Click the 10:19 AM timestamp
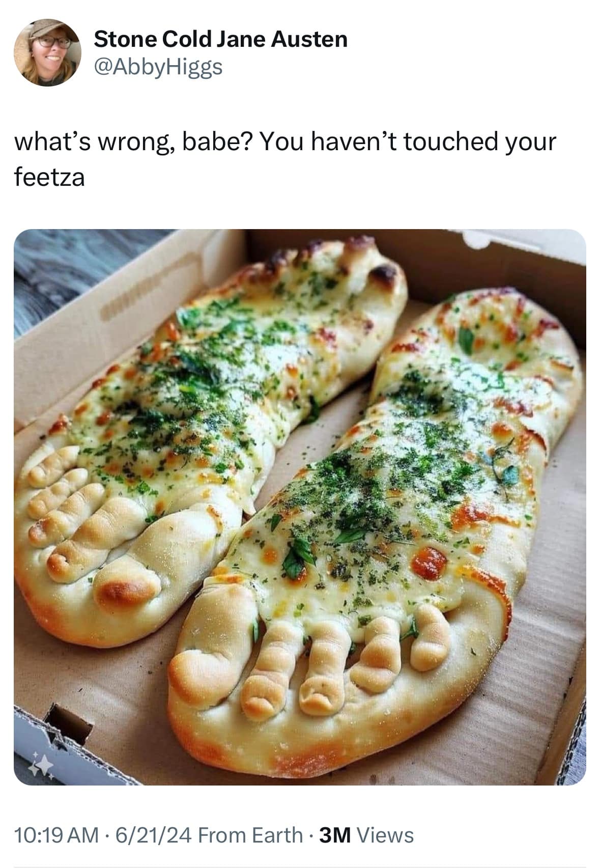600x868 pixels. click(56, 835)
